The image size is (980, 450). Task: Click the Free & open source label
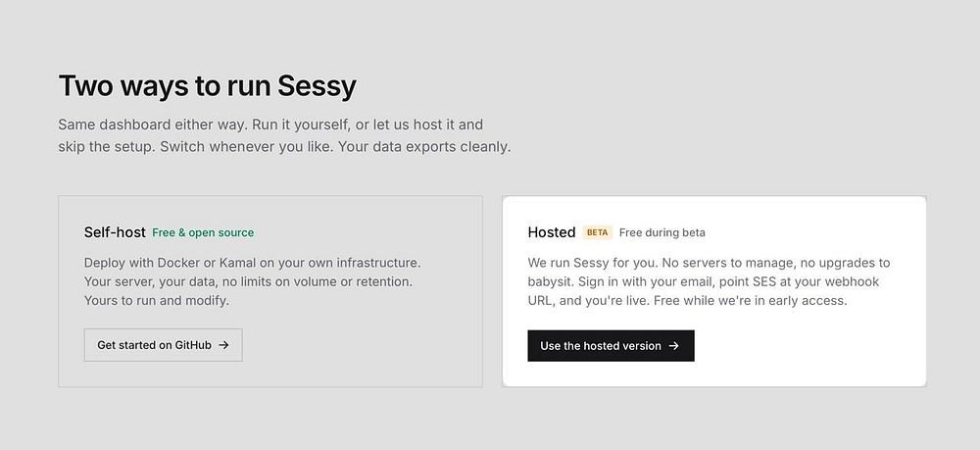tap(203, 232)
